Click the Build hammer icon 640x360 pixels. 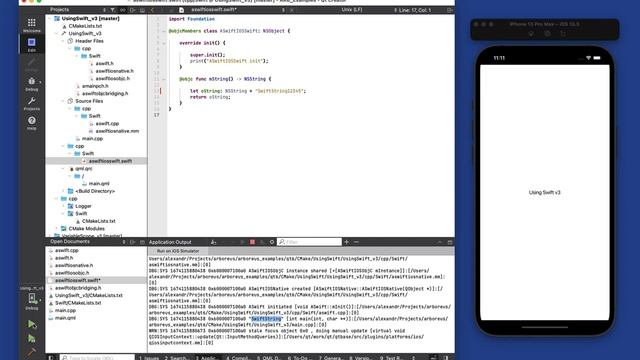(32, 352)
